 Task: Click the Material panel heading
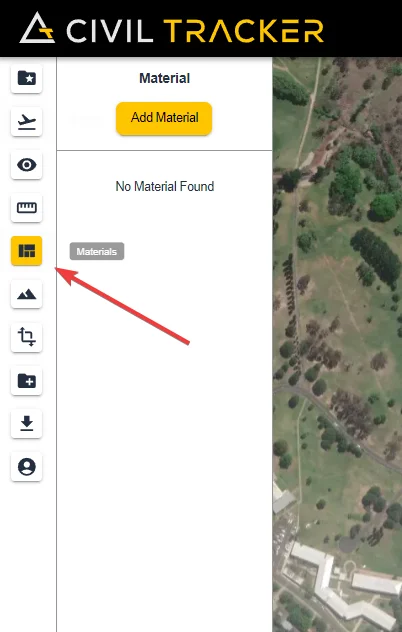(x=165, y=78)
